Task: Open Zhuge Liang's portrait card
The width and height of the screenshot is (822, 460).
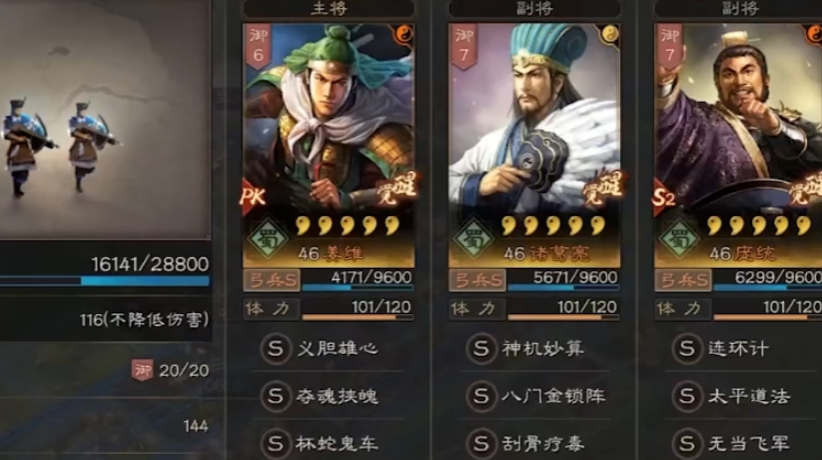Action: [534, 145]
